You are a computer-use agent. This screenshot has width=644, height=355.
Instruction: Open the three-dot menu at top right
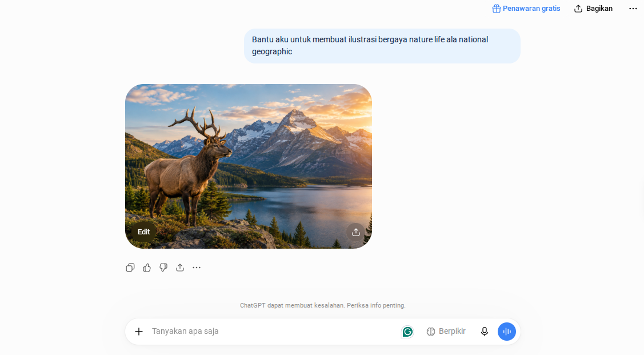click(x=633, y=9)
